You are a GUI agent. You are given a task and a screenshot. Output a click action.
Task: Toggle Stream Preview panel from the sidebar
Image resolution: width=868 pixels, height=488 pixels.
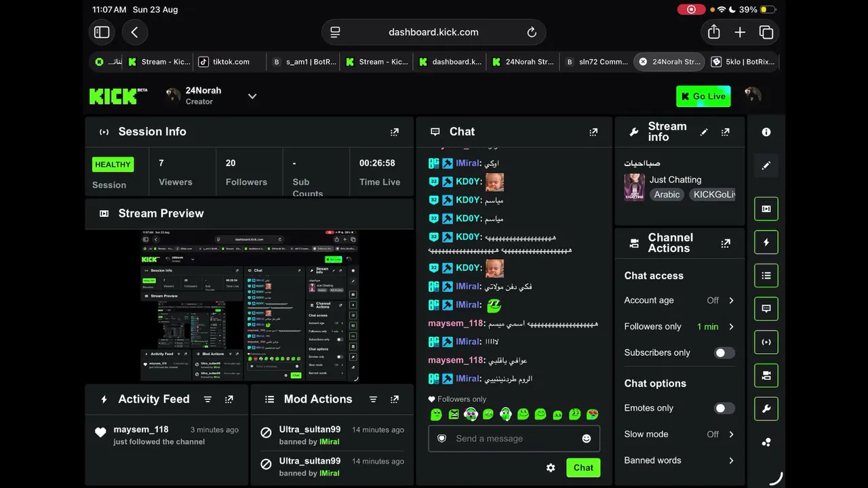[766, 209]
